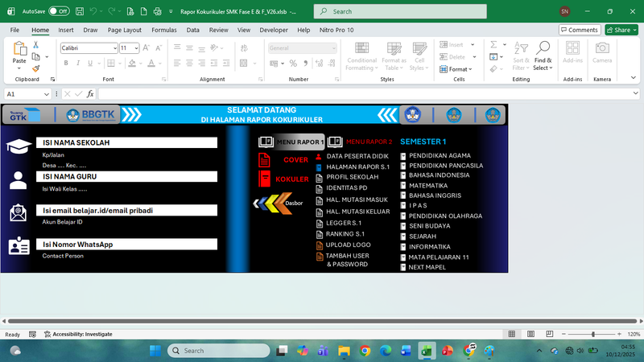This screenshot has width=644, height=362.
Task: Click the red COVER document icon
Action: (265, 159)
